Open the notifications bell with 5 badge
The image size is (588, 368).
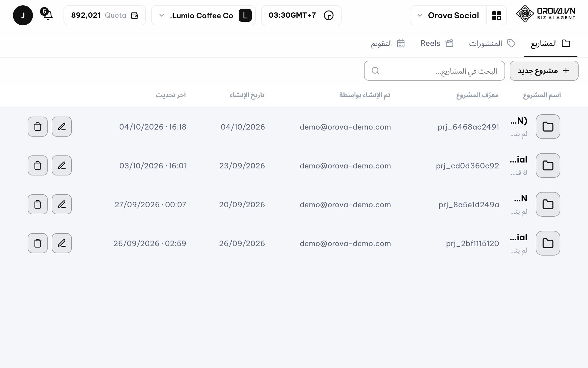coord(47,14)
